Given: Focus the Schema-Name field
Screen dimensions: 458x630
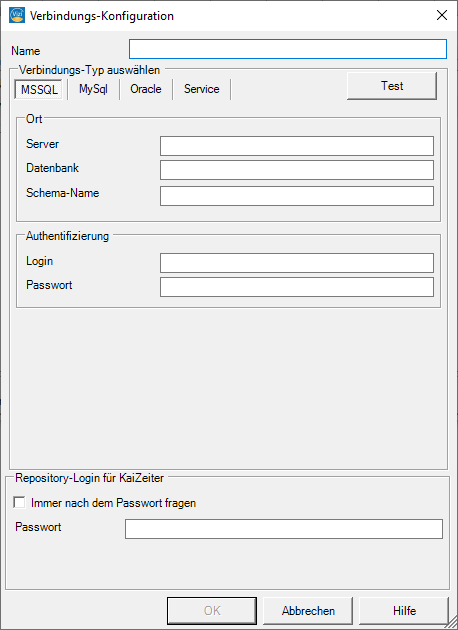Looking at the screenshot, I should [x=297, y=196].
